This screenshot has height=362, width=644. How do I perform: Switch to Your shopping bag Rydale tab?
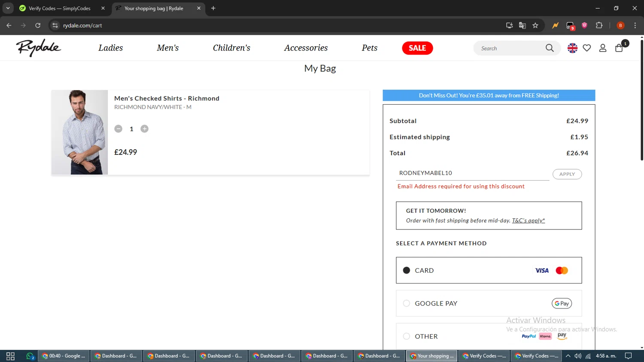coord(154,8)
